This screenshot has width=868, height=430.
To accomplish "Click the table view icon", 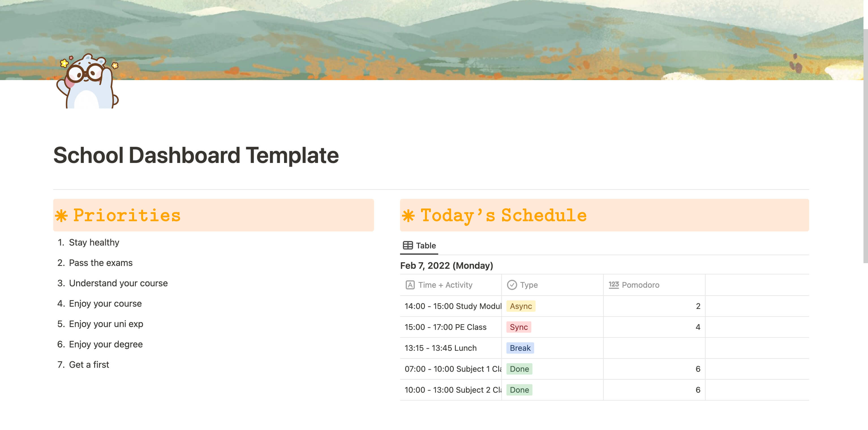I will (x=408, y=245).
